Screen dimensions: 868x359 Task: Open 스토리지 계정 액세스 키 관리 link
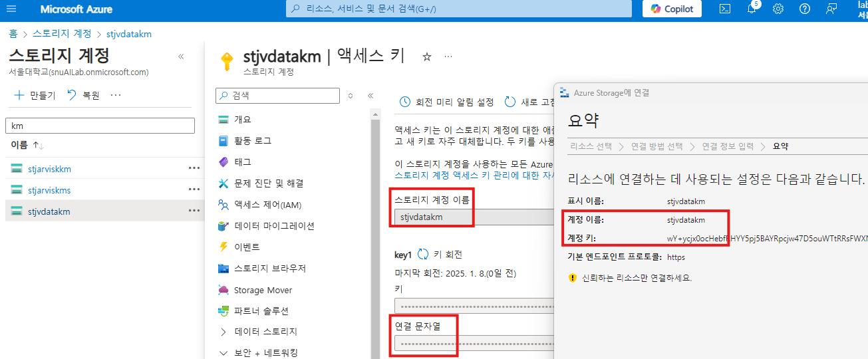[x=474, y=176]
